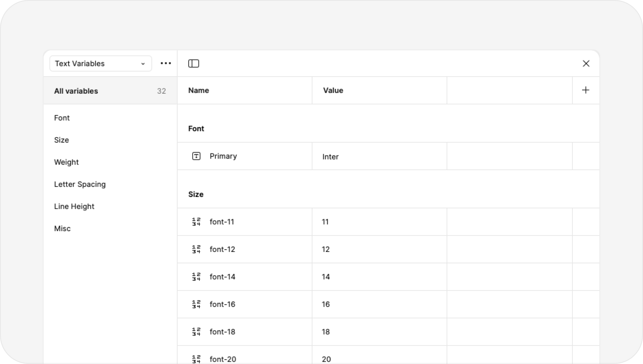
Task: Select the Font group in sidebar
Action: (x=62, y=118)
